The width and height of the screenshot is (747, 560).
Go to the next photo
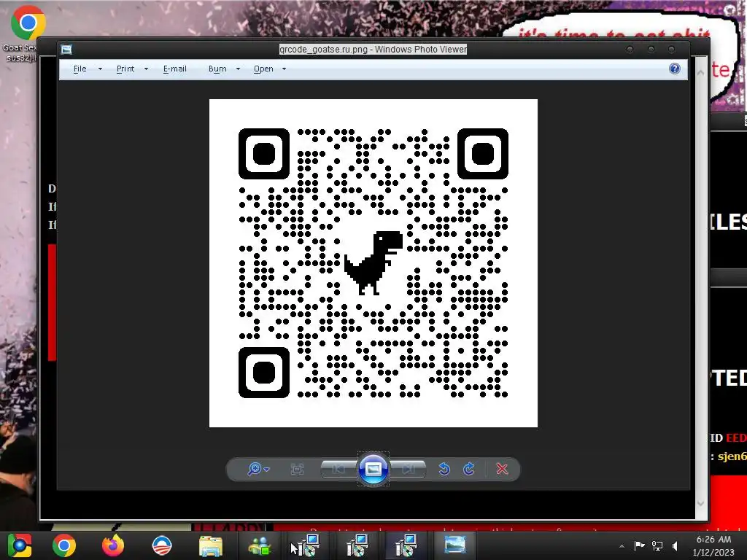409,469
